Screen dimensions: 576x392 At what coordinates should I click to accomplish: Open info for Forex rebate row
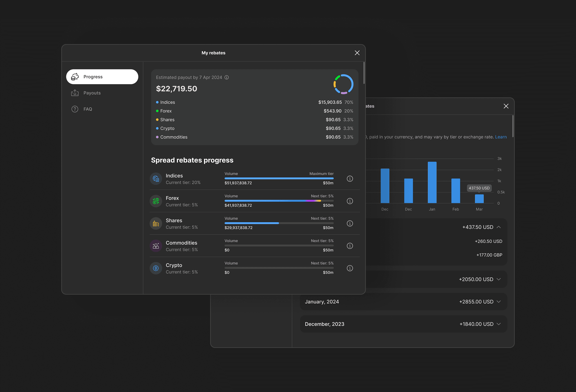coord(350,201)
